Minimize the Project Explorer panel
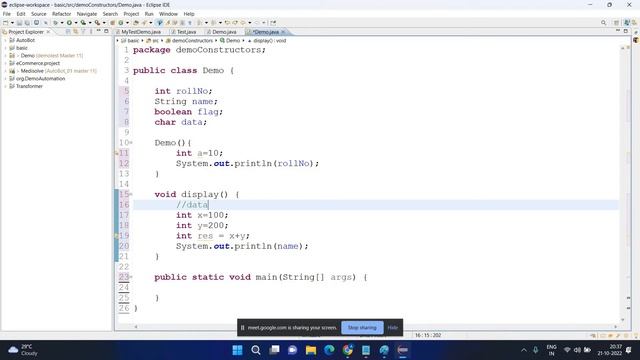 pos(98,31)
